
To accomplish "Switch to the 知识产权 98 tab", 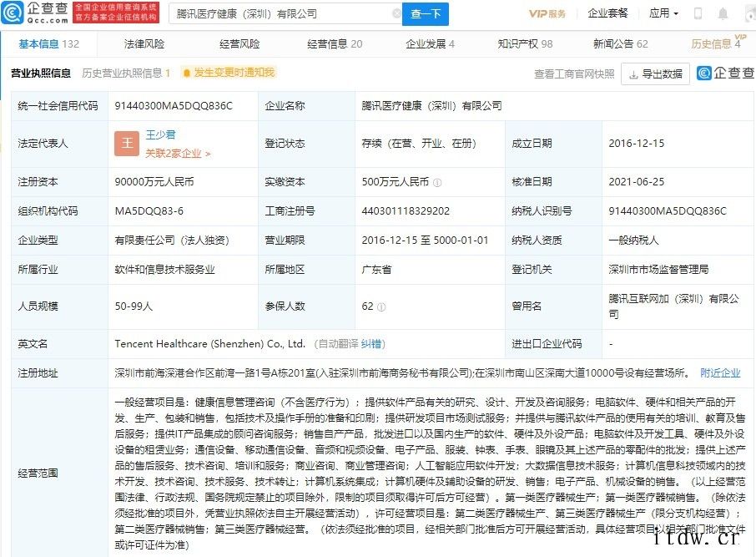I will coord(525,44).
